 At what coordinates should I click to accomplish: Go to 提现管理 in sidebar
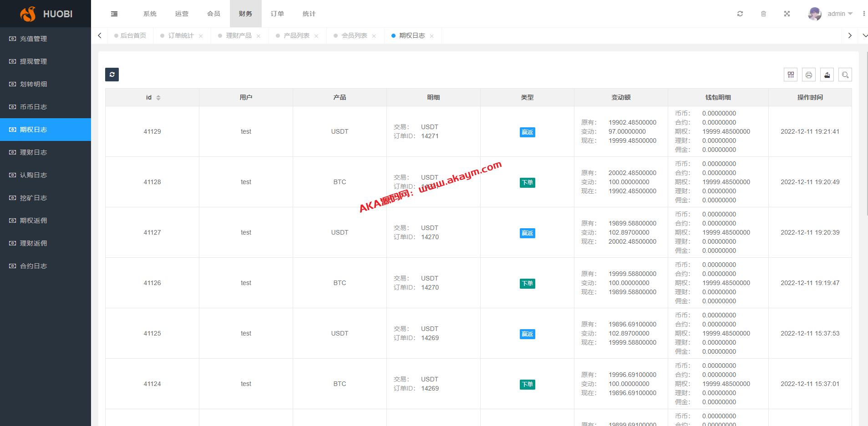(x=33, y=61)
